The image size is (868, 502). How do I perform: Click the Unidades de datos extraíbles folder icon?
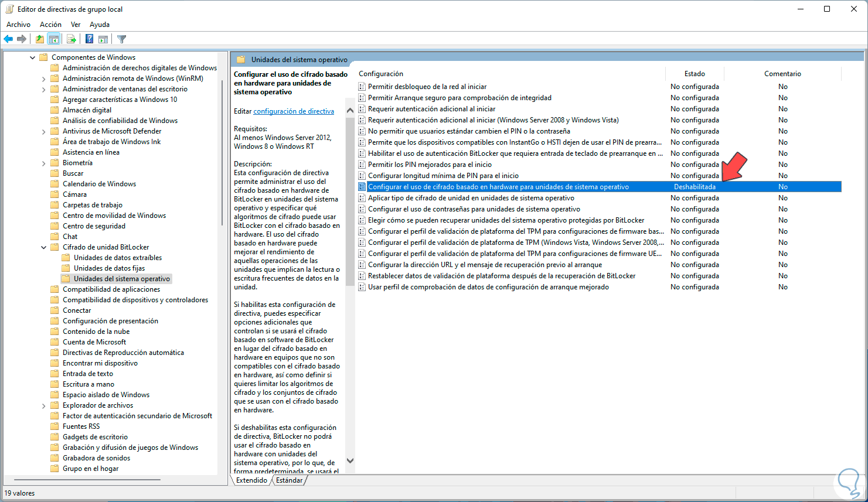pos(66,258)
